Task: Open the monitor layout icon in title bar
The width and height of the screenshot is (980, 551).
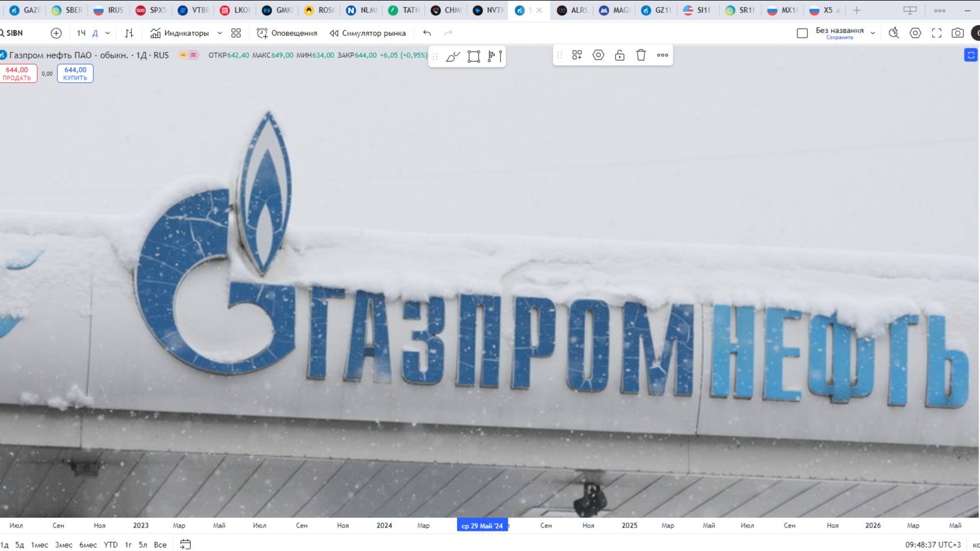Action: (x=910, y=10)
